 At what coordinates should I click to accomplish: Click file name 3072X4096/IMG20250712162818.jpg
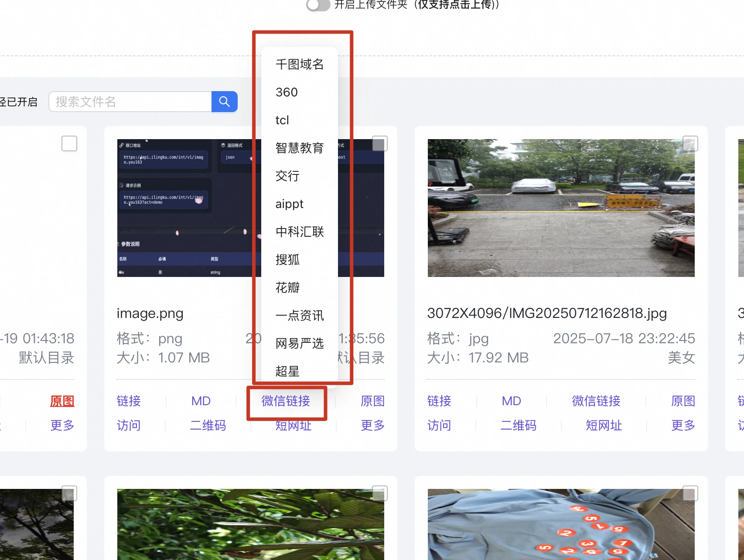pyautogui.click(x=547, y=313)
